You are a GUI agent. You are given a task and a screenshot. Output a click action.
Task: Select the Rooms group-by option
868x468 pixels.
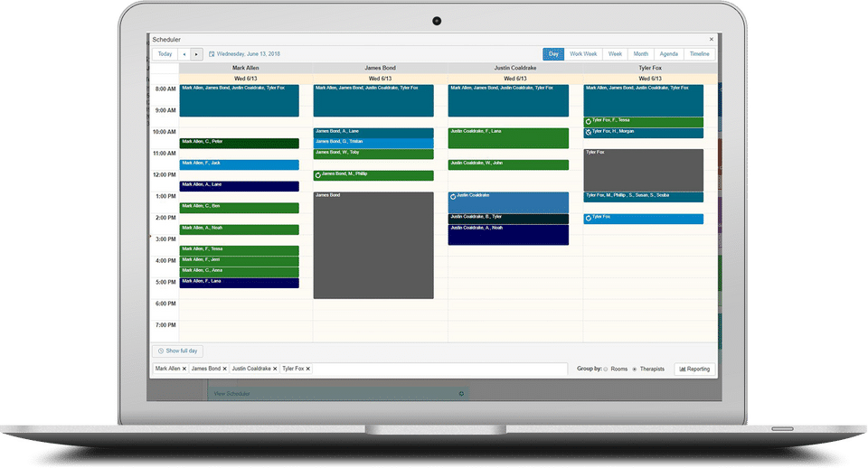click(606, 369)
